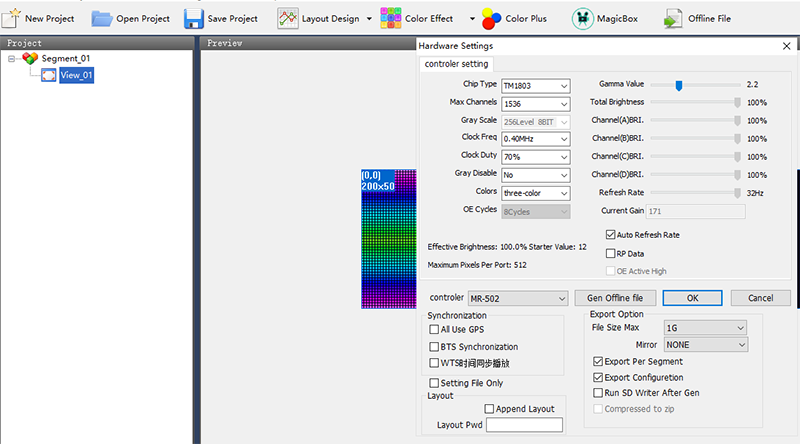Open the Clock Freq 0.40MHz dropdown
The width and height of the screenshot is (800, 444).
click(x=536, y=139)
